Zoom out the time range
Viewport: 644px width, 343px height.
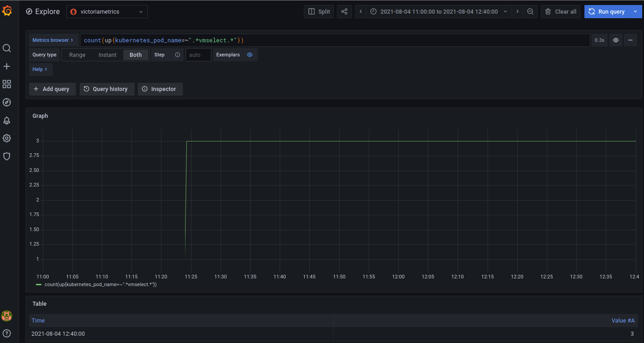coord(530,12)
